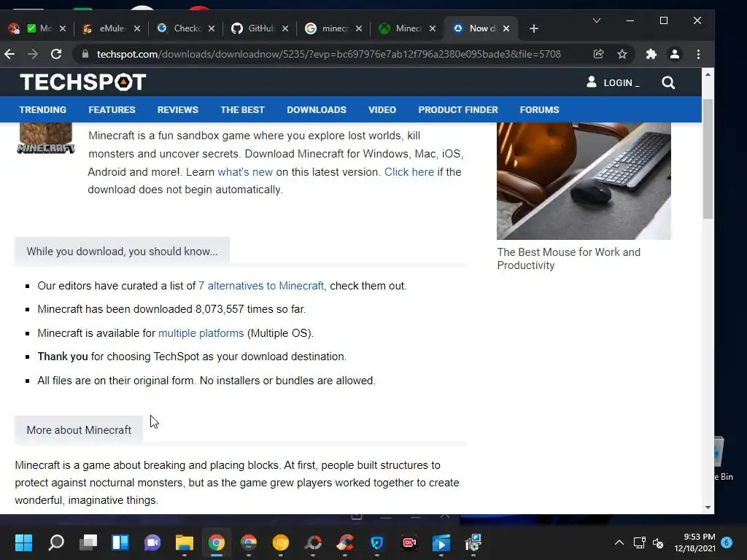Open the clock and date panel
This screenshot has width=747, height=560.
[694, 542]
